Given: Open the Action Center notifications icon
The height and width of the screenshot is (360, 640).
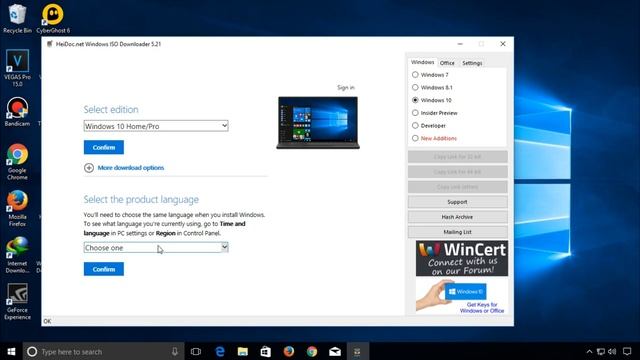Looking at the screenshot, I should pos(627,351).
